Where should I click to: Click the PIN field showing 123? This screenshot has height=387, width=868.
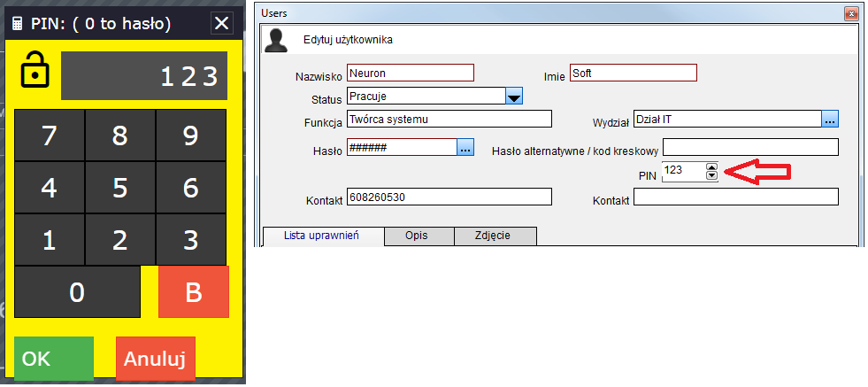click(x=684, y=171)
